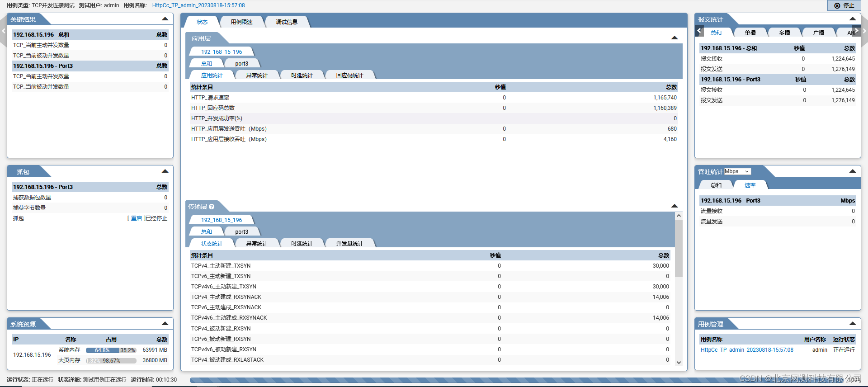Open 时延统计 tab in 传输层
This screenshot has height=387, width=868.
(302, 244)
